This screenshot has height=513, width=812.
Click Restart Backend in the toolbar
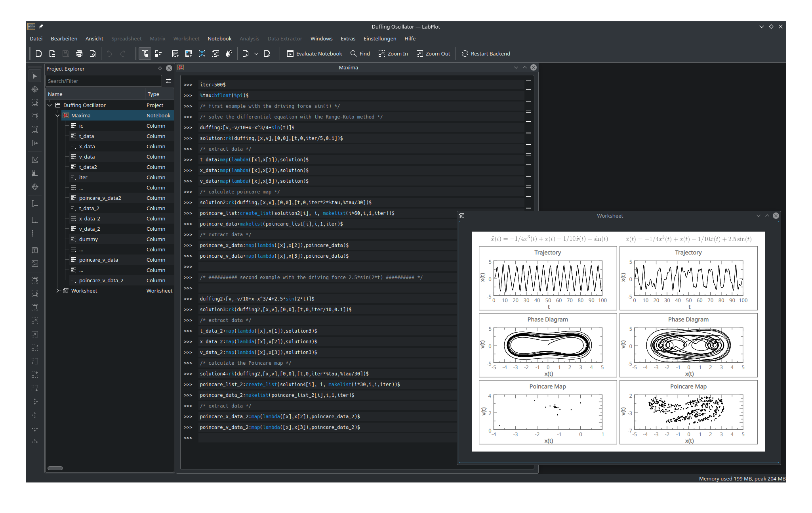(x=486, y=54)
